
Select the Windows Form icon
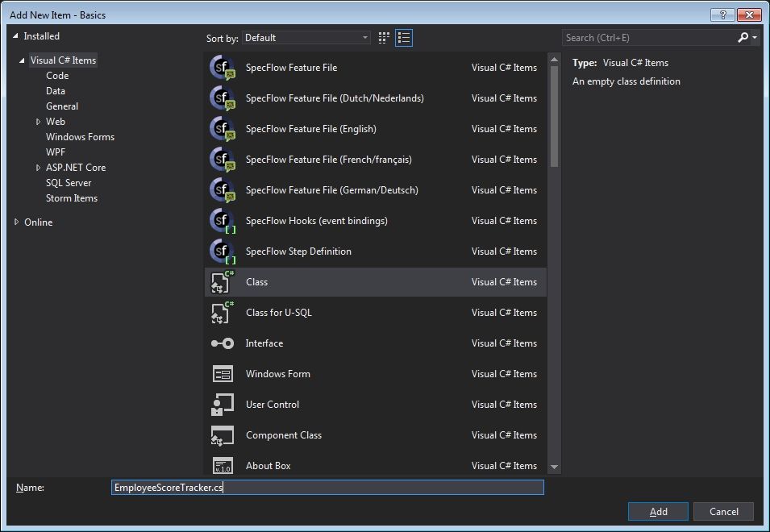[x=223, y=374]
